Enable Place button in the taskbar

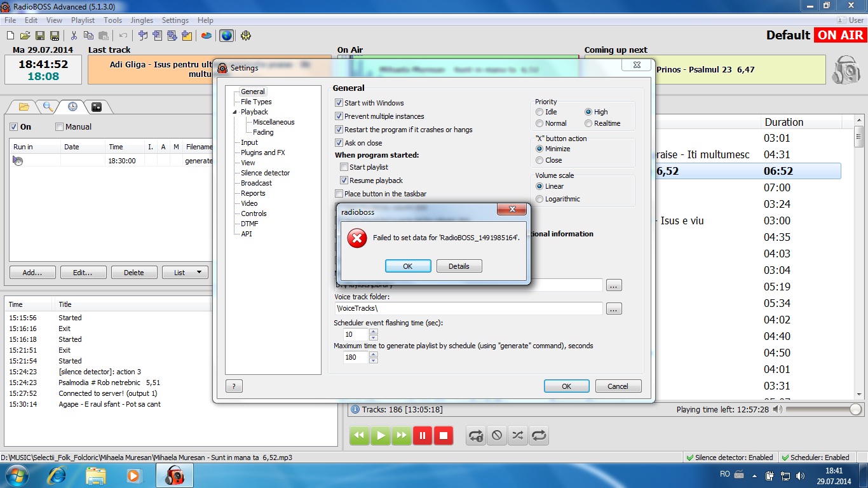tap(339, 194)
